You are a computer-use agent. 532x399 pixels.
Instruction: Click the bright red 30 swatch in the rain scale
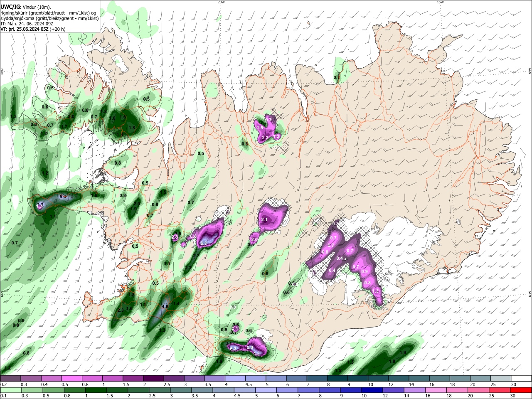pos(521,390)
